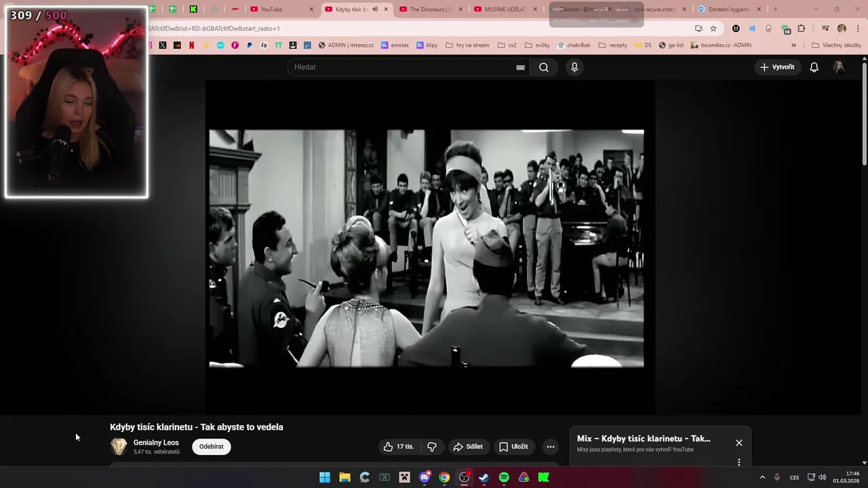Screen dimensions: 868x488
Task: Open the Netflix bookmark icon
Action: click(191, 45)
